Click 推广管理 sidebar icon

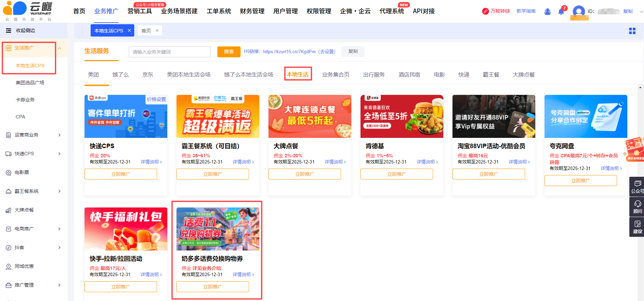pos(9,285)
